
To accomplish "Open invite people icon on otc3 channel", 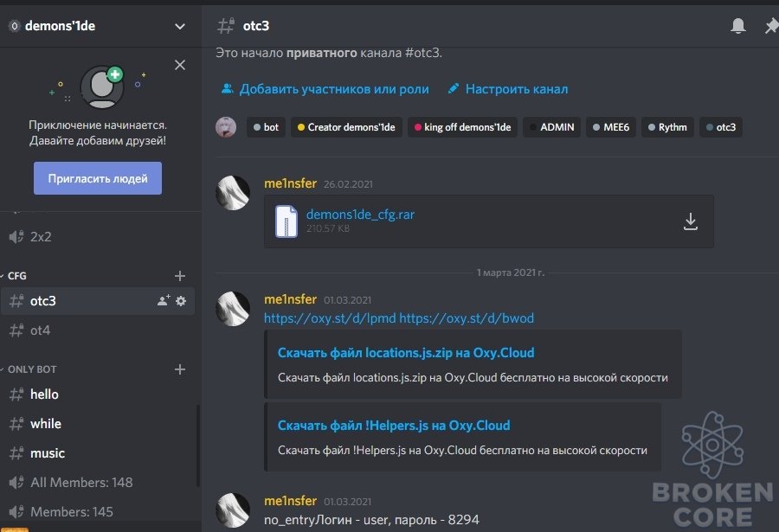I will pyautogui.click(x=164, y=300).
